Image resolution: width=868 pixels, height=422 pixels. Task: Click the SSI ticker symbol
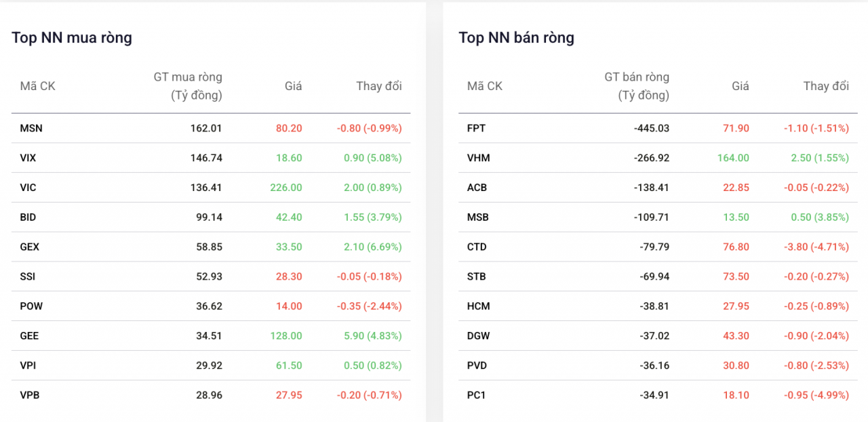(x=28, y=276)
